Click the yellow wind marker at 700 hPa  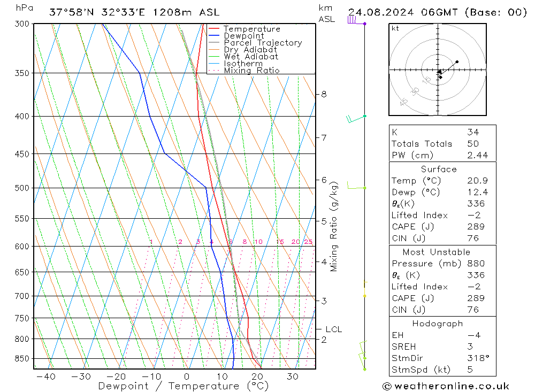coord(365,295)
